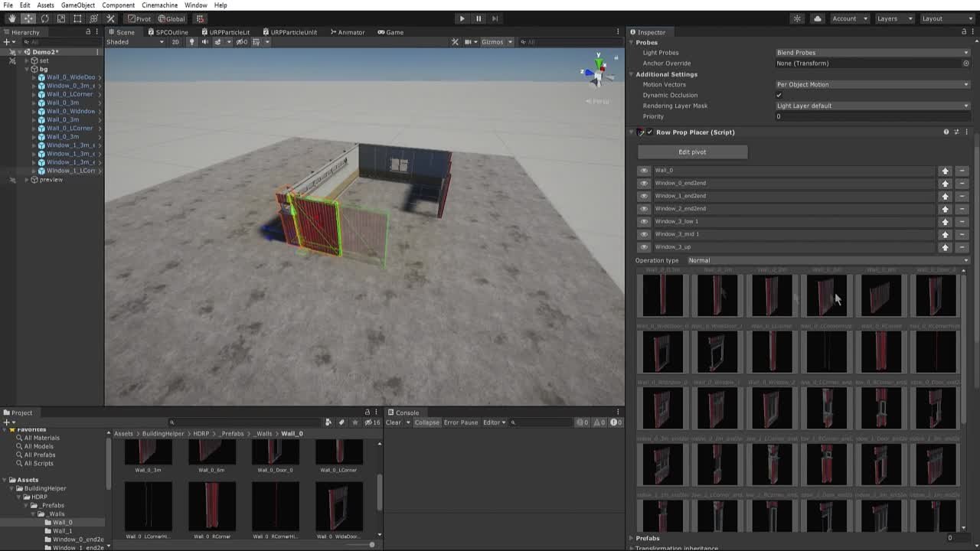Open Operation type dropdown
Image resolution: width=980 pixels, height=551 pixels.
click(827, 260)
